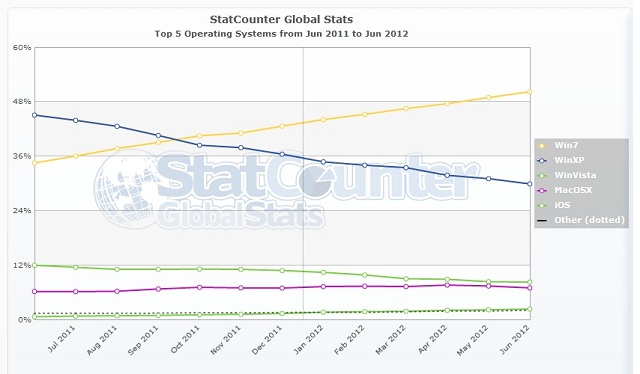Viewport: 640px width, 374px height.
Task: Click the MacOSX legend marker icon
Action: [x=542, y=190]
